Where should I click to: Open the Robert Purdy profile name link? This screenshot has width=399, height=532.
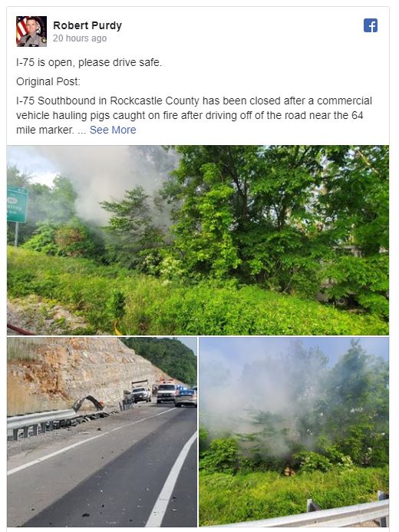(x=87, y=25)
